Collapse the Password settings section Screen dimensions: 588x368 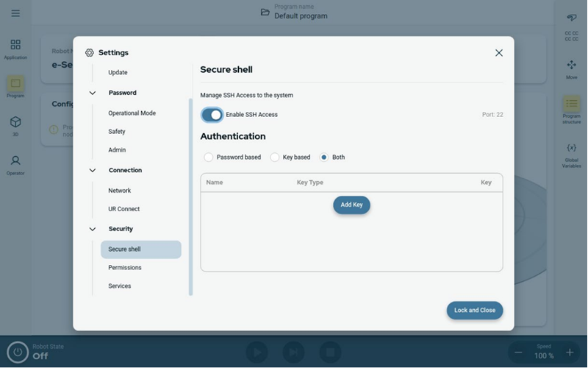[93, 93]
